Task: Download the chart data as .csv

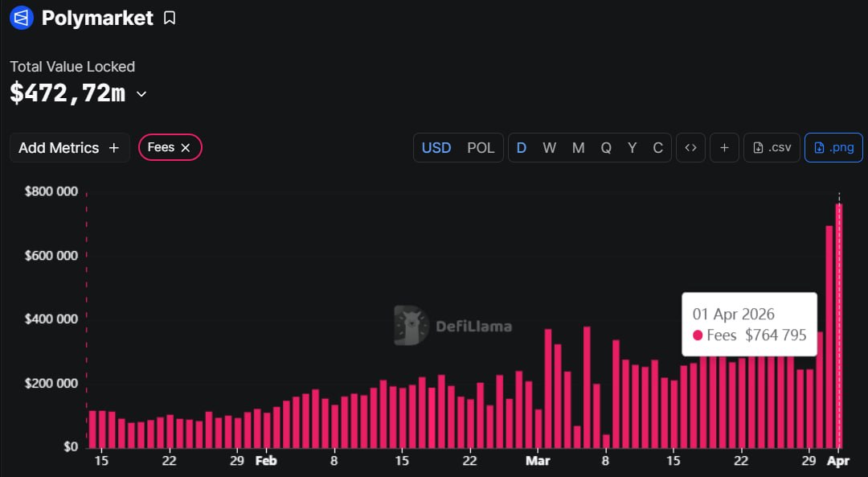Action: 772,148
